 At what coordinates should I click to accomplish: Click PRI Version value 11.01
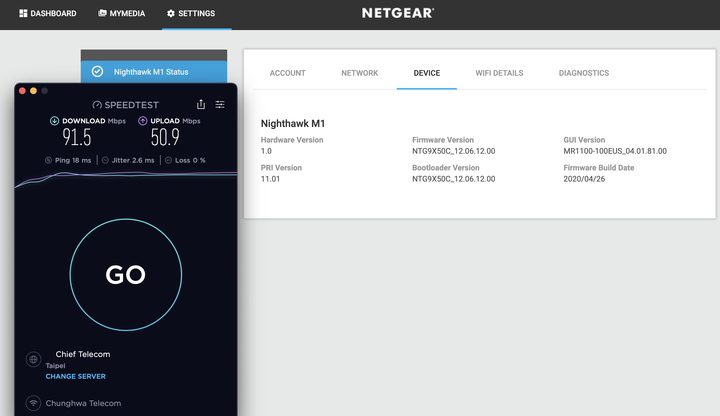pyautogui.click(x=270, y=179)
